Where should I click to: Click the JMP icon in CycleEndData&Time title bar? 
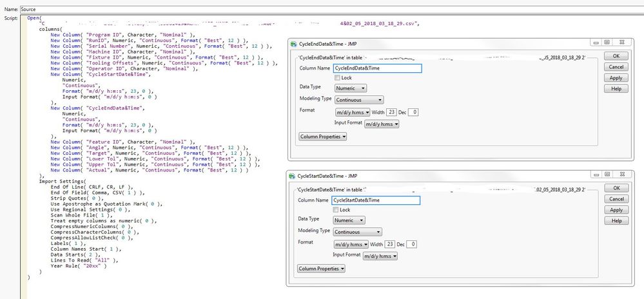click(293, 44)
